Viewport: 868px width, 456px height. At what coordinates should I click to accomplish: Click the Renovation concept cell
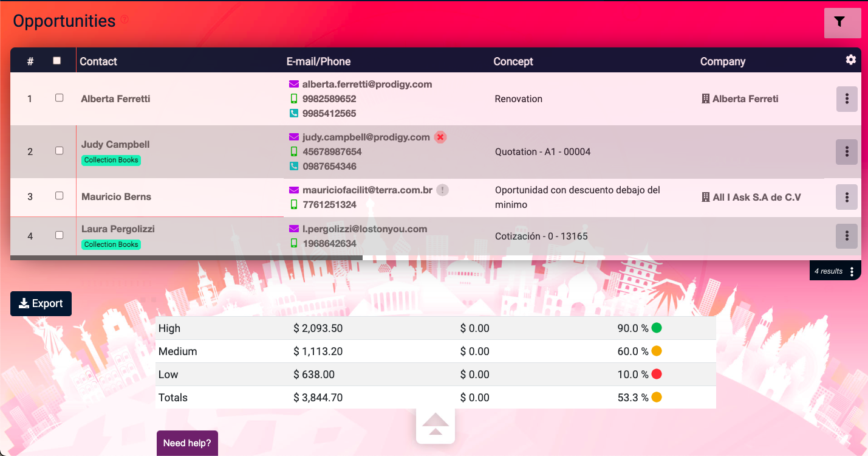click(x=519, y=99)
